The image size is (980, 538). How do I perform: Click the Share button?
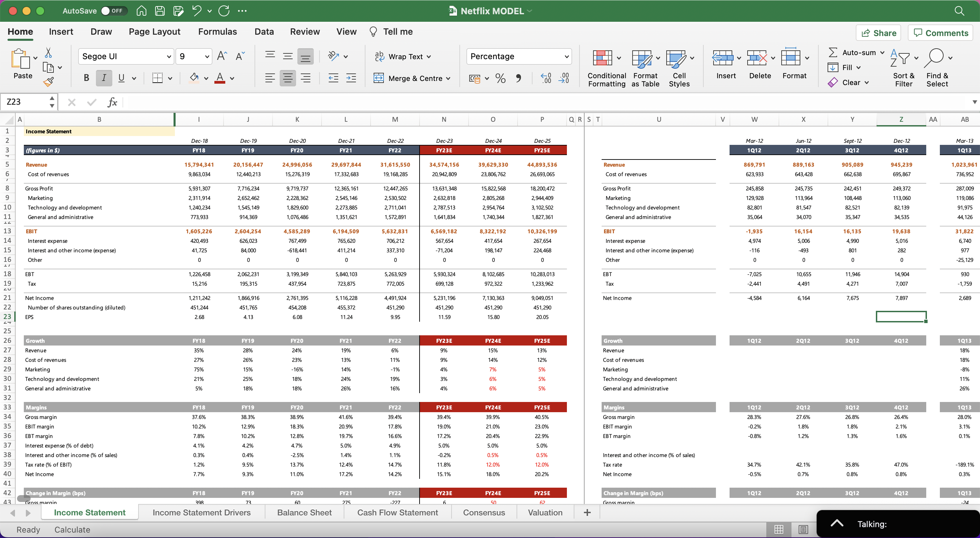click(878, 33)
